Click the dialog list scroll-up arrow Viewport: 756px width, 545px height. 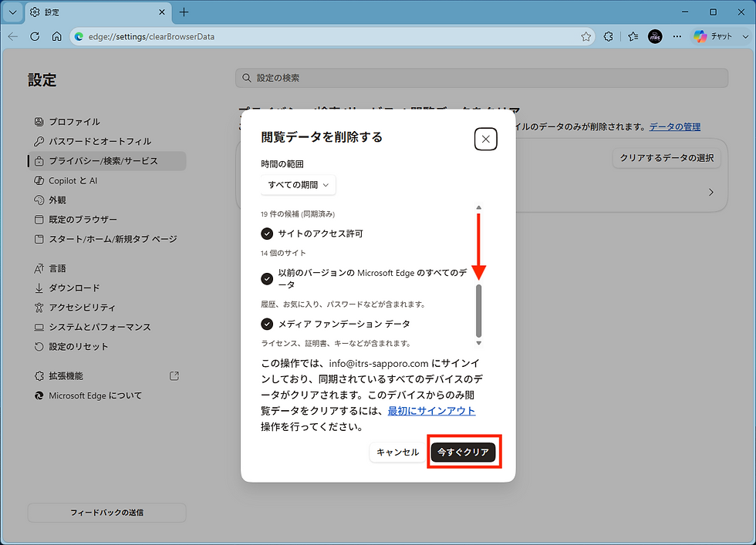click(x=479, y=207)
